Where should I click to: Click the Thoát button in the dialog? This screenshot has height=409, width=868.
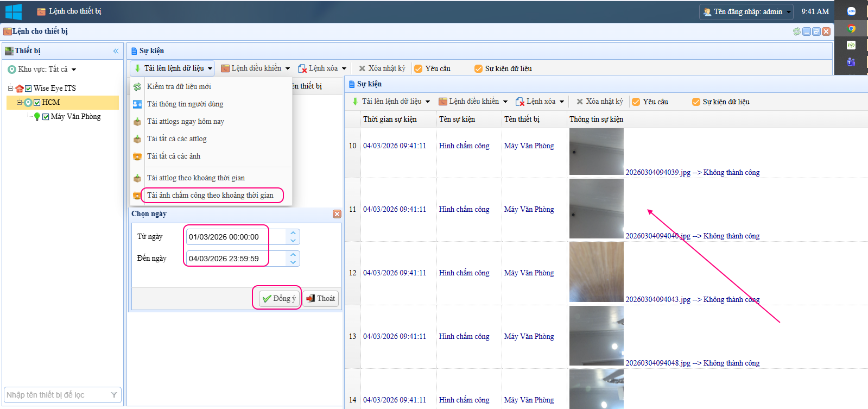(x=321, y=299)
